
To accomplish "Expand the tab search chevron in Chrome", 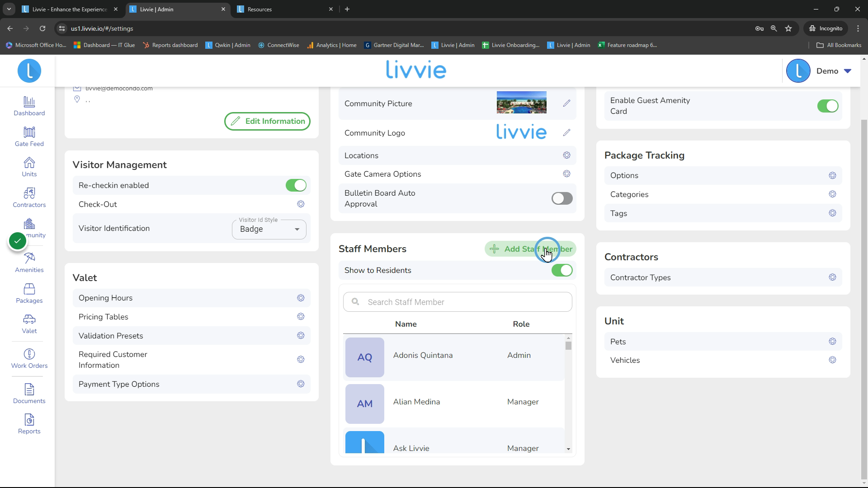I will [x=9, y=9].
